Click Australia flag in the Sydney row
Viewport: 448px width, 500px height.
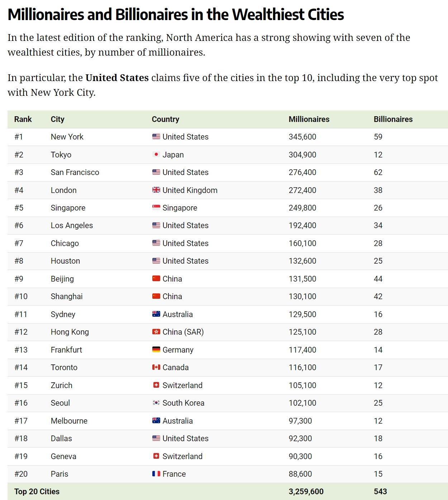[x=156, y=314]
